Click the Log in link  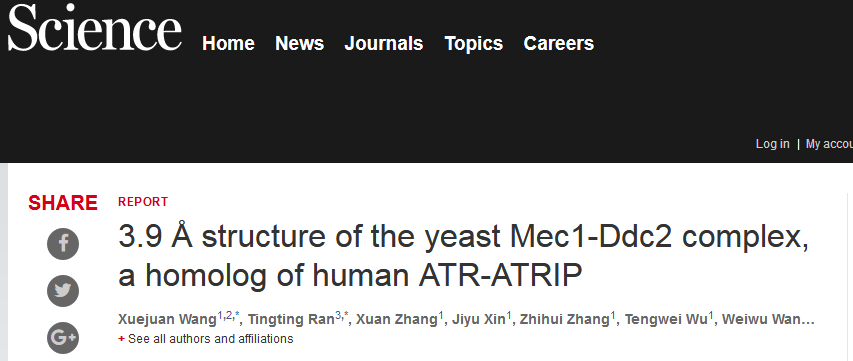coord(772,144)
